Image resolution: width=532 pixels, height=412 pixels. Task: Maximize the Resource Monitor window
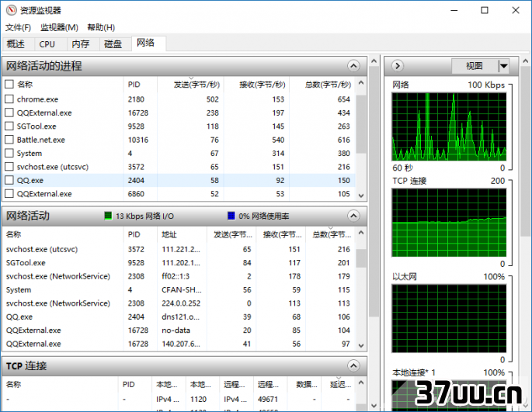485,10
